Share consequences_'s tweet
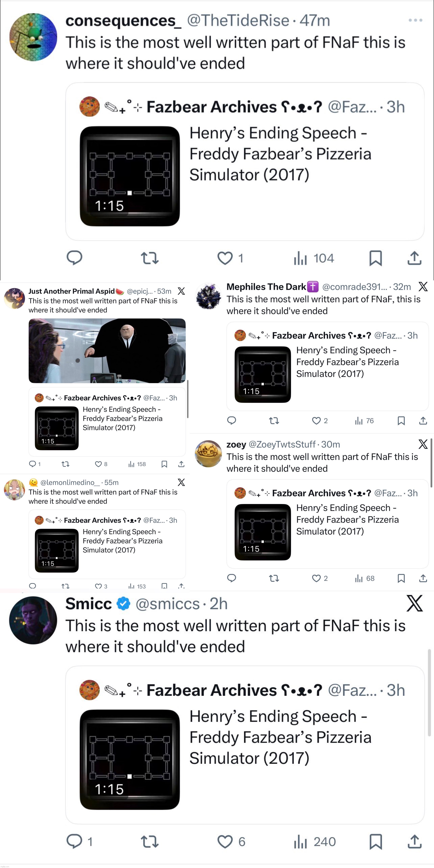The image size is (434, 868). (x=414, y=258)
